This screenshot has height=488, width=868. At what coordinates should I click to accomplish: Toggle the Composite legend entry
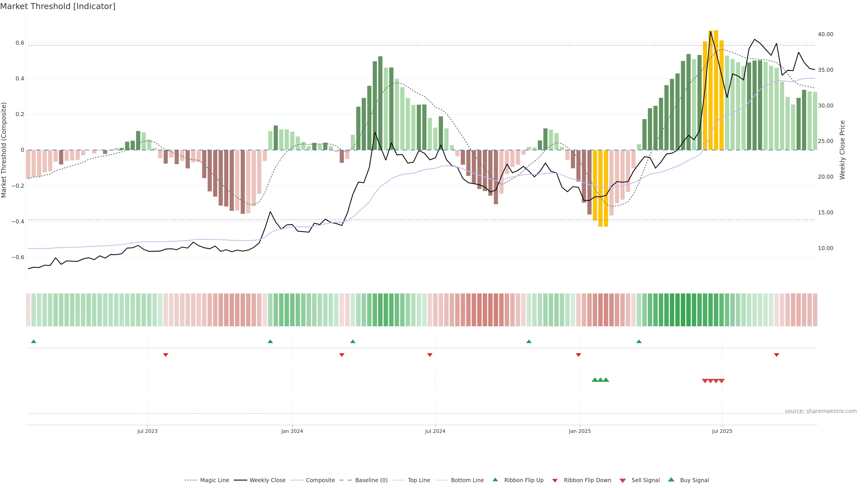(x=320, y=480)
